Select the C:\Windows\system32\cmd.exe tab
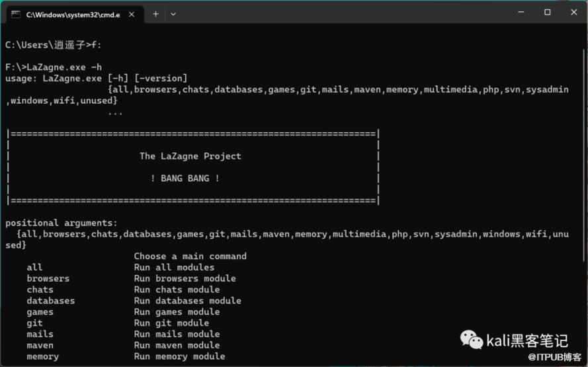This screenshot has width=588, height=367. point(75,15)
